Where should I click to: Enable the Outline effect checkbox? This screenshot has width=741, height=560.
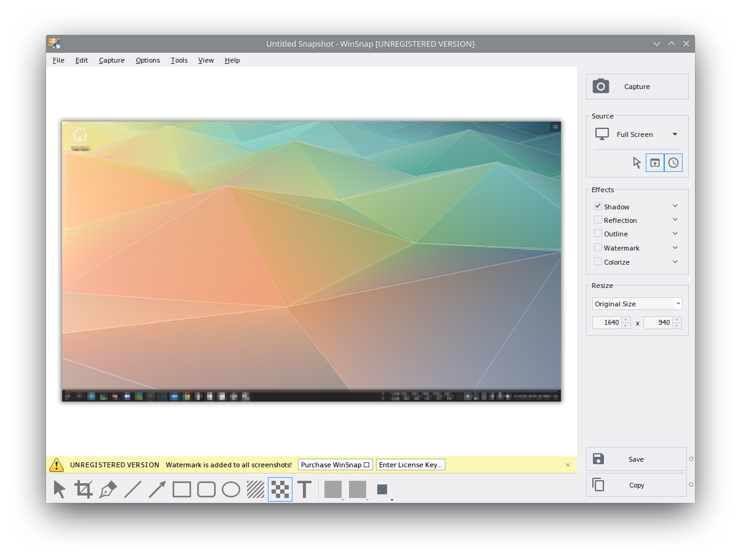click(598, 233)
